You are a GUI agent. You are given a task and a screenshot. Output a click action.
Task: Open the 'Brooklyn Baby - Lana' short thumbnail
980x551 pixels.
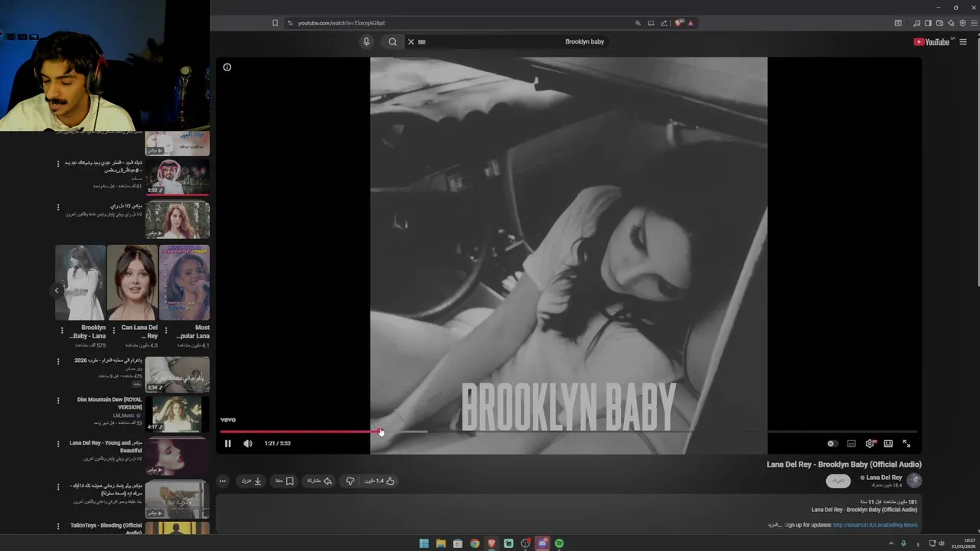80,282
